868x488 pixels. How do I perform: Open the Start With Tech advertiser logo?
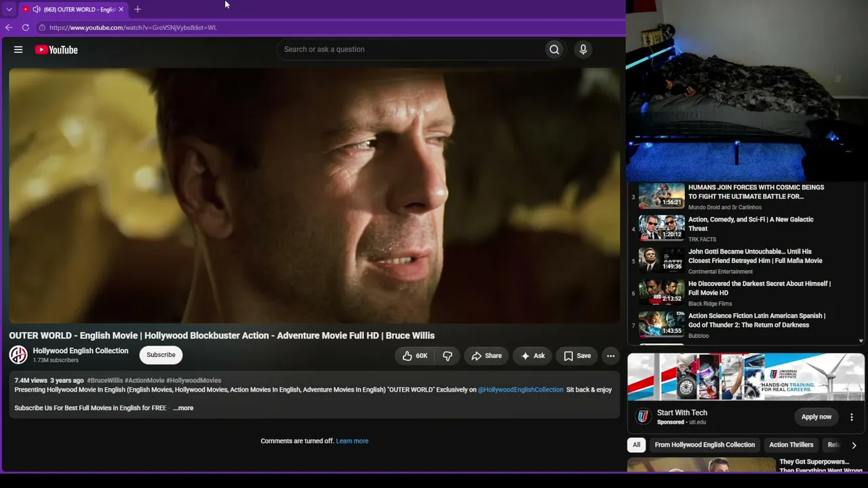click(x=644, y=417)
